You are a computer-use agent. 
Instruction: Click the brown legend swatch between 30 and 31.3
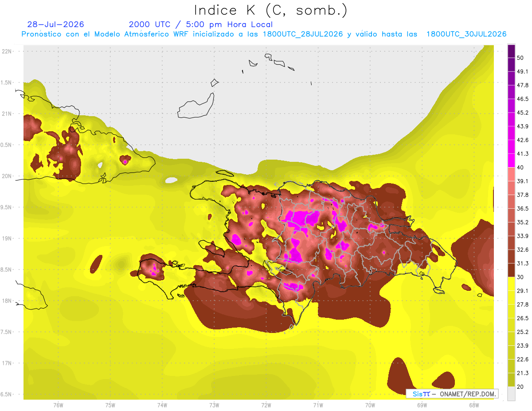(x=511, y=270)
